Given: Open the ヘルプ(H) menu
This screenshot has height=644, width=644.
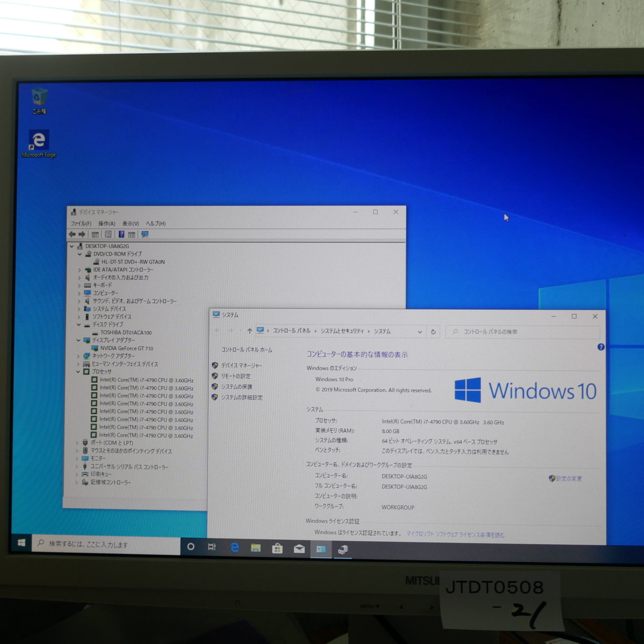Looking at the screenshot, I should 156,223.
